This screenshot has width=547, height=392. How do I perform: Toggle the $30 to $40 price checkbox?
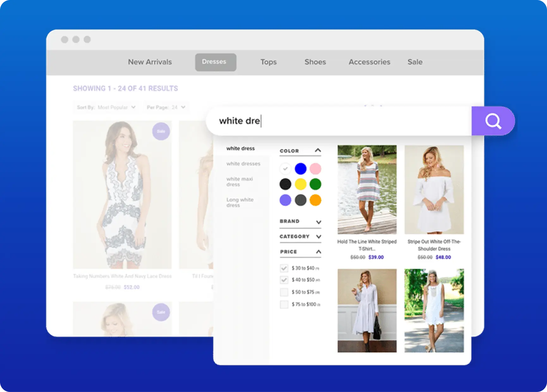pyautogui.click(x=284, y=268)
